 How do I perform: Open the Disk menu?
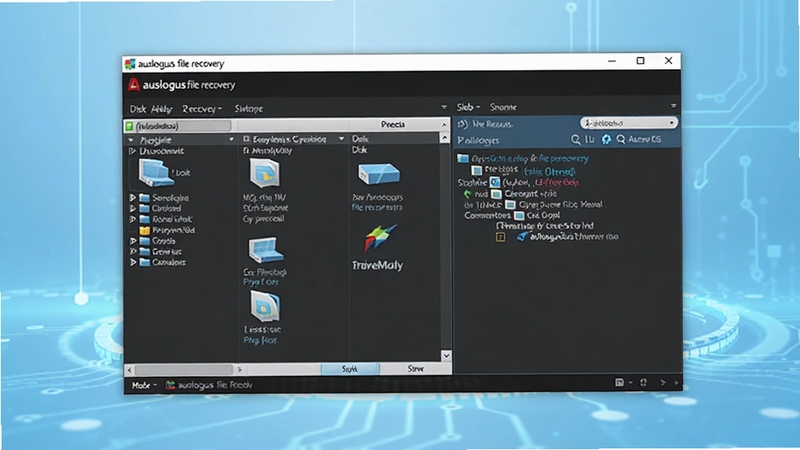coord(138,109)
